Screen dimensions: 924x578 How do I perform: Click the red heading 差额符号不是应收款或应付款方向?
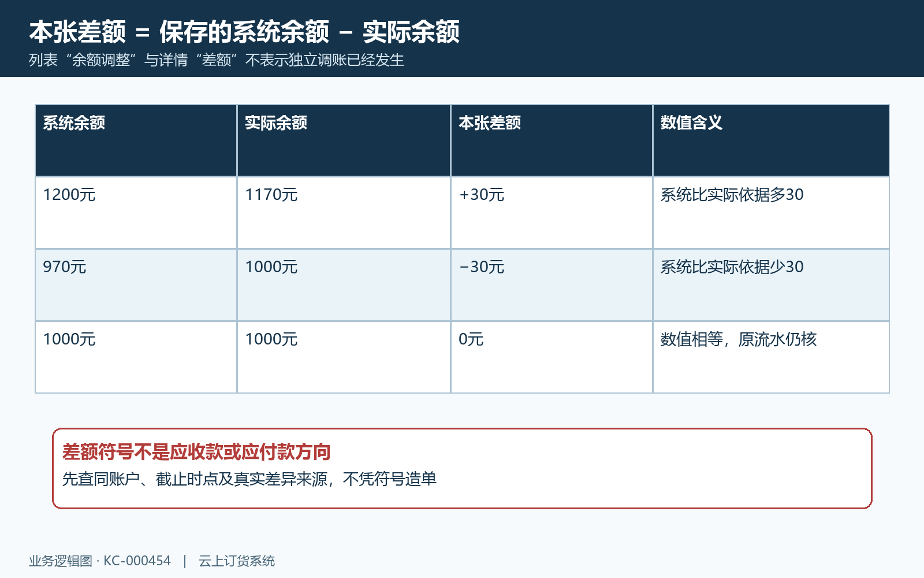click(x=196, y=451)
